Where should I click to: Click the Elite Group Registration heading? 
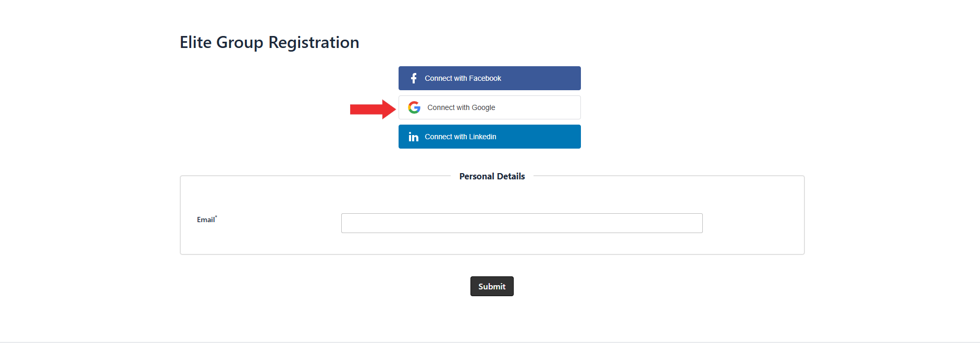[269, 42]
